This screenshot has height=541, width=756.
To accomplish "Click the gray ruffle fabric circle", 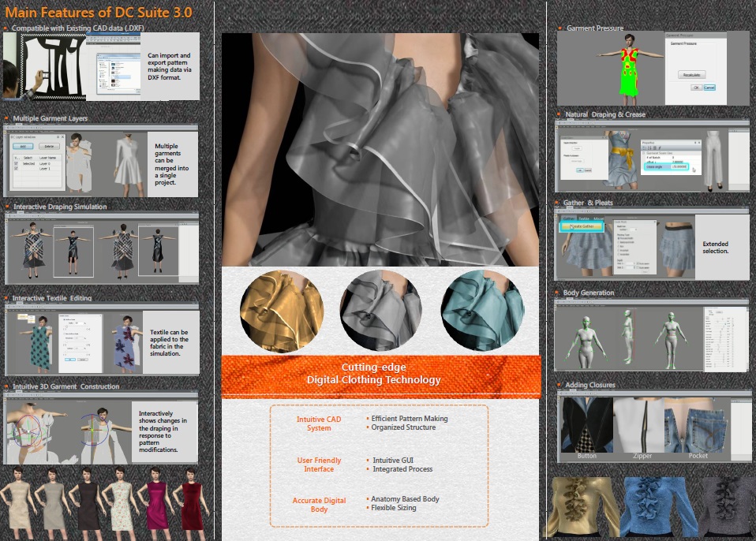I will pos(381,310).
